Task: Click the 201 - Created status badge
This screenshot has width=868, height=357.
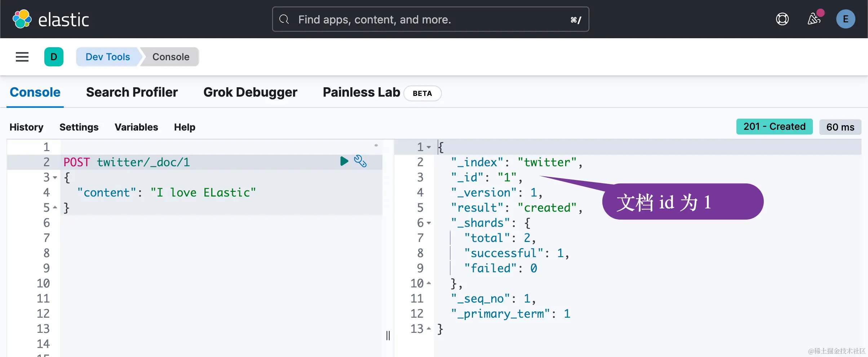Action: 774,127
